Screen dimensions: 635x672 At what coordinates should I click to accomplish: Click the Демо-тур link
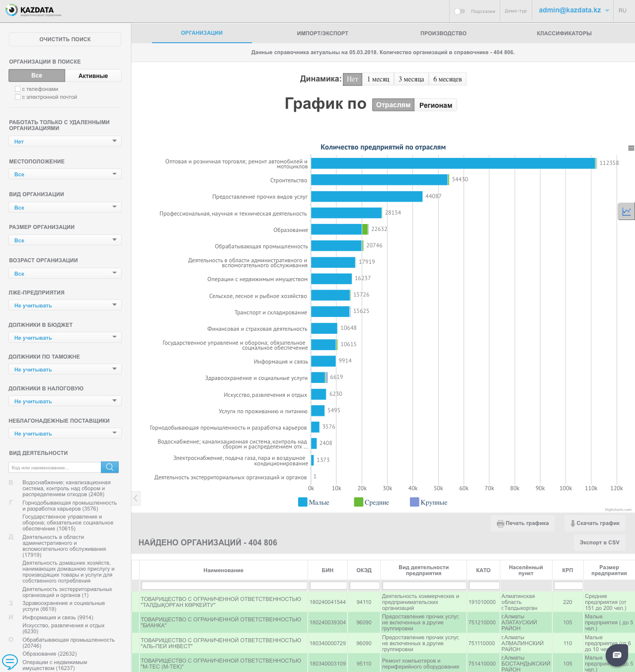(515, 11)
